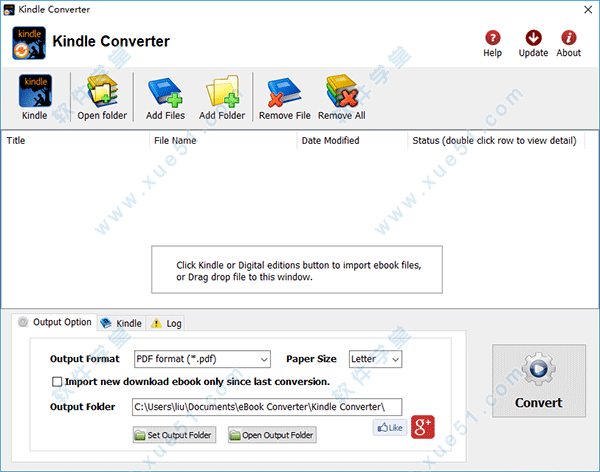
Task: Start conversion with the Convert button
Action: coord(539,381)
